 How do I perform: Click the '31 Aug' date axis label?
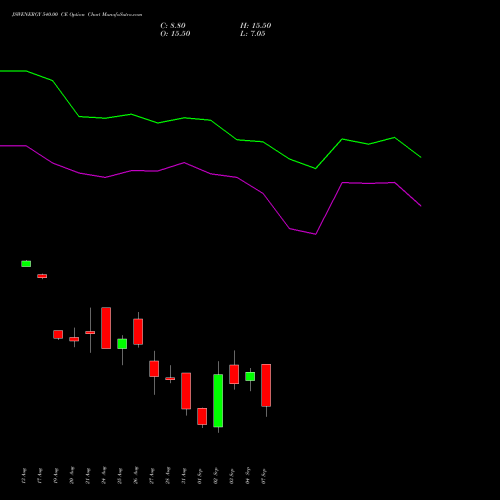[x=184, y=476]
